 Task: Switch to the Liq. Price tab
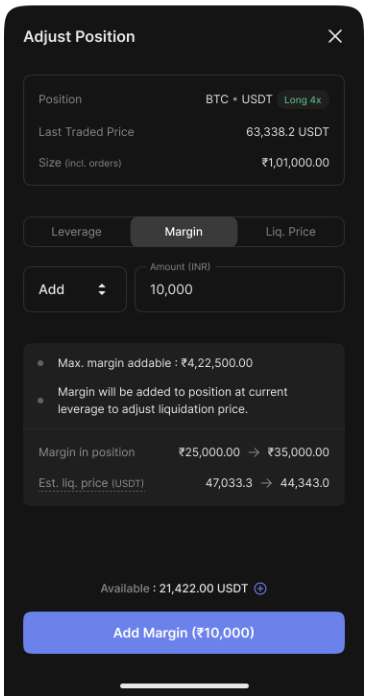[291, 232]
